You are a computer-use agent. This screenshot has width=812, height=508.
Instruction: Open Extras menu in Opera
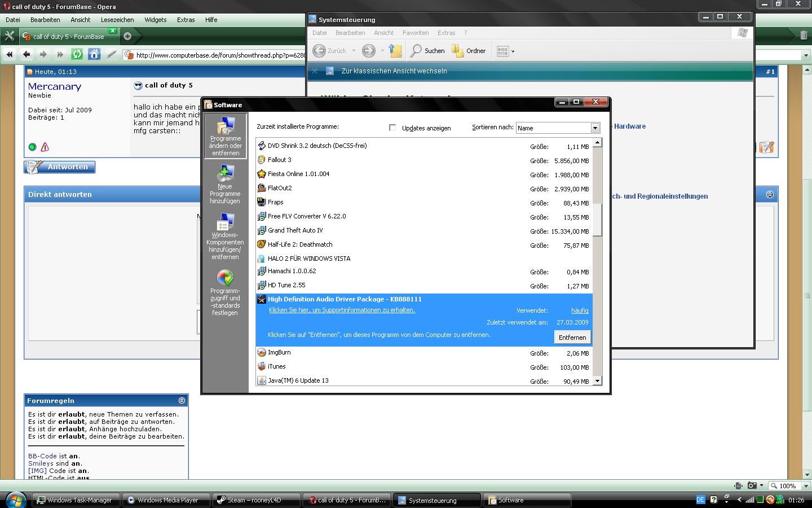[186, 20]
